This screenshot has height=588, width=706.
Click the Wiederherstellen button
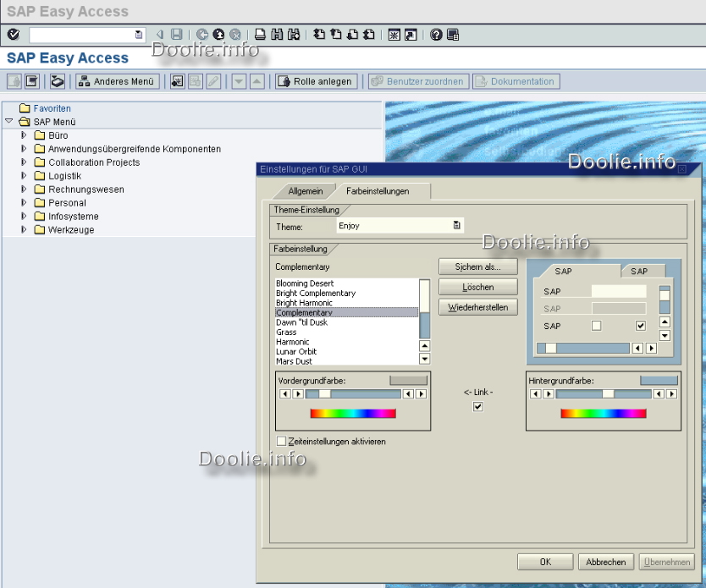(x=477, y=307)
